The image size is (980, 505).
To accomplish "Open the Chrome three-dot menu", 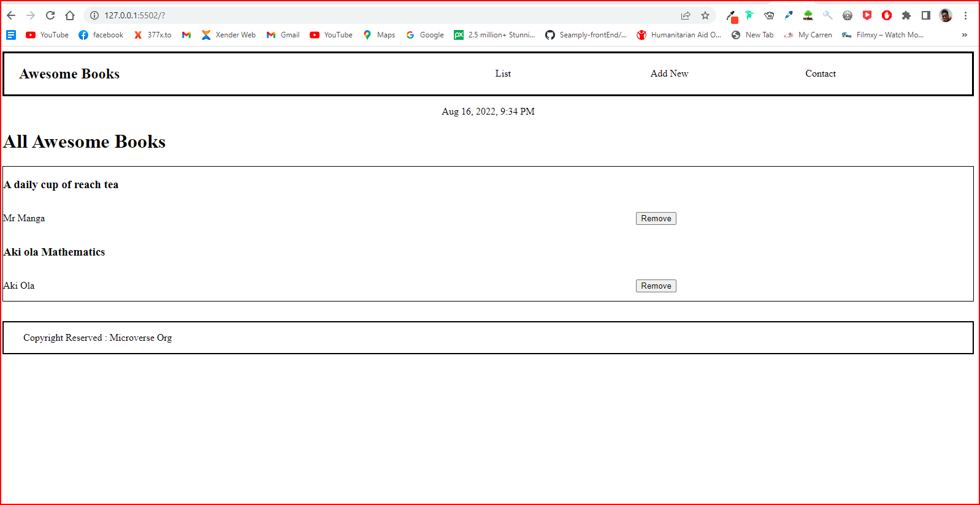I will (965, 15).
